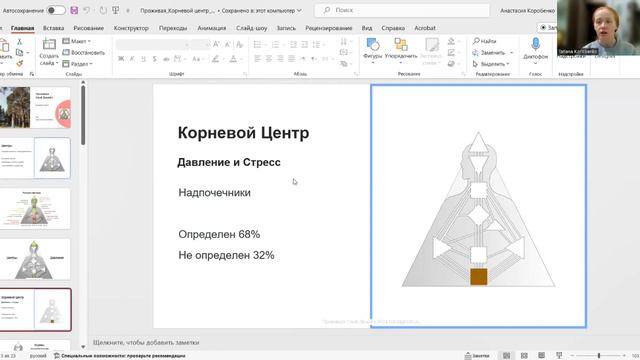Click Clear Formatting icon
This screenshot has height=360, width=640.
pyautogui.click(x=240, y=44)
